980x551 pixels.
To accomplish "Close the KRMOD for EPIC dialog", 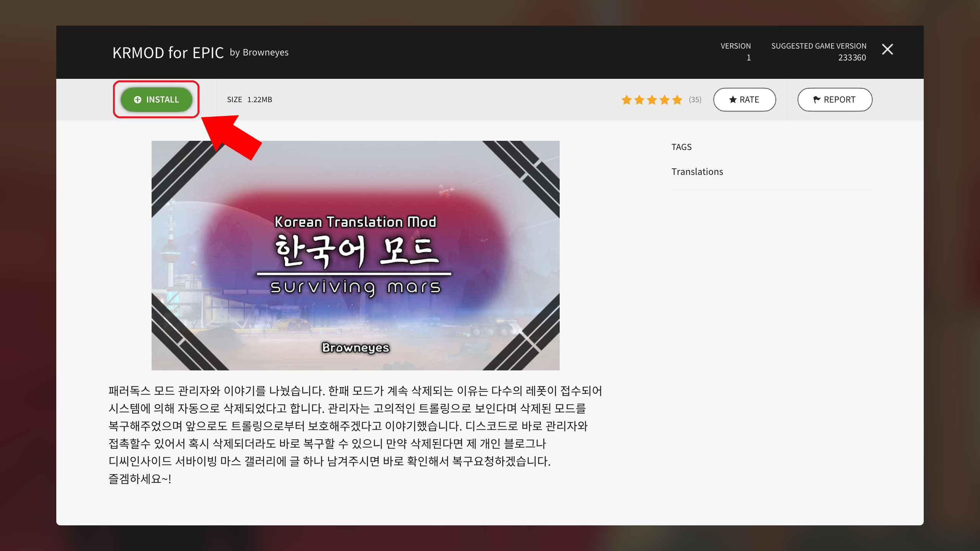I will pos(887,49).
